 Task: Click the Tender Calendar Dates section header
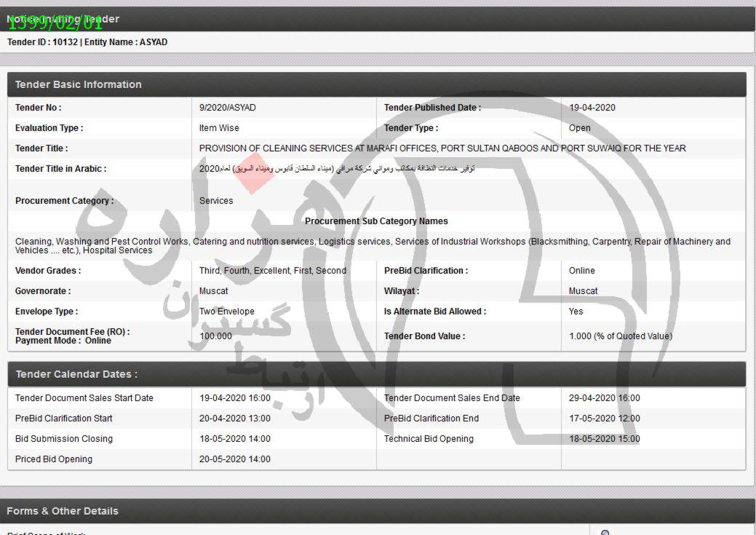point(76,374)
